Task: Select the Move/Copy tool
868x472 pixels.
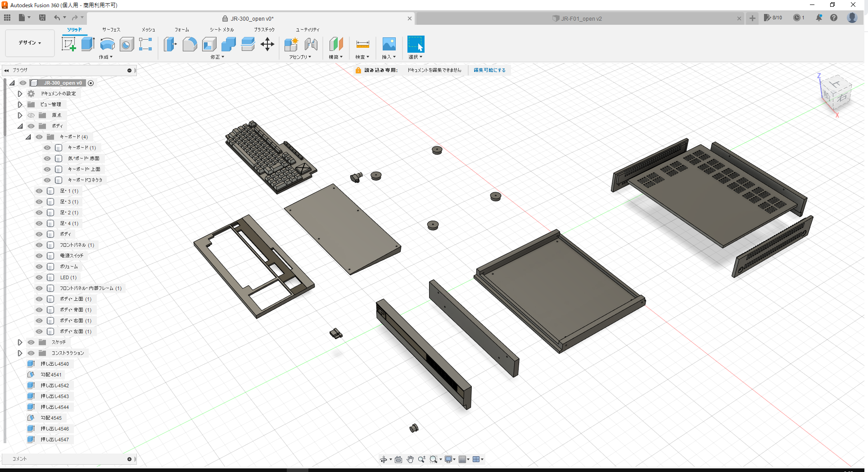Action: tap(267, 44)
